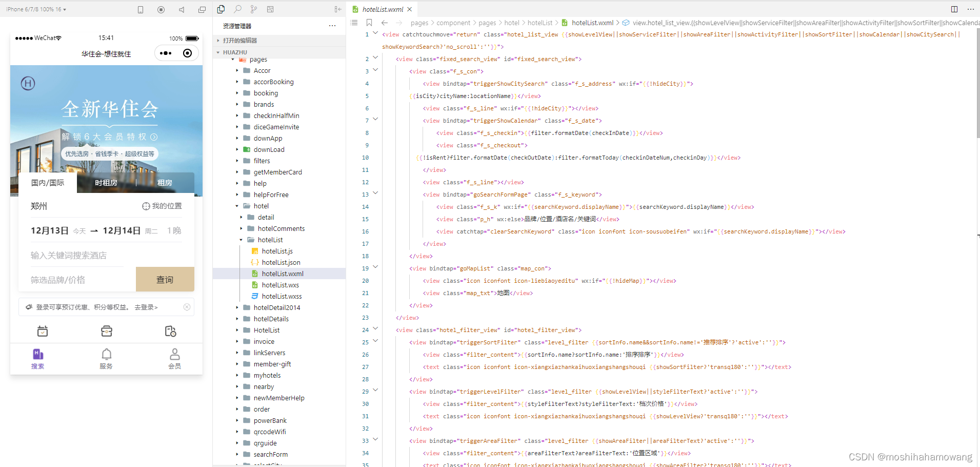Fold code at line 24
This screenshot has height=467, width=980.
(x=375, y=329)
